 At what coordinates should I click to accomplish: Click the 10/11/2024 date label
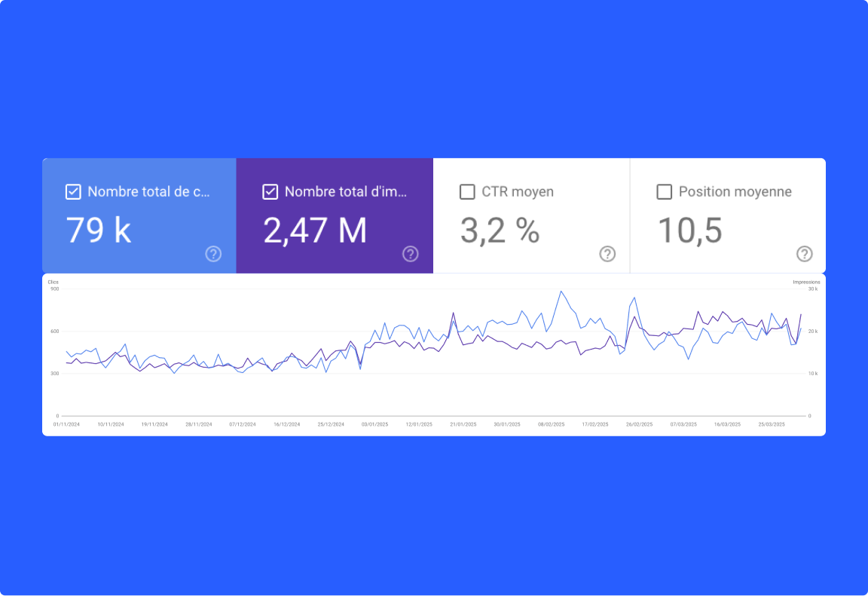tap(111, 424)
